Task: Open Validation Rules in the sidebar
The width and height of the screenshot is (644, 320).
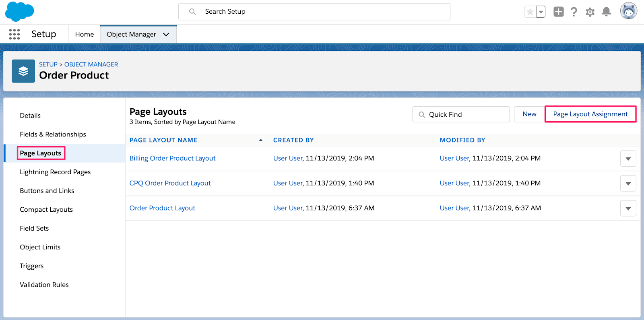Action: coord(44,285)
